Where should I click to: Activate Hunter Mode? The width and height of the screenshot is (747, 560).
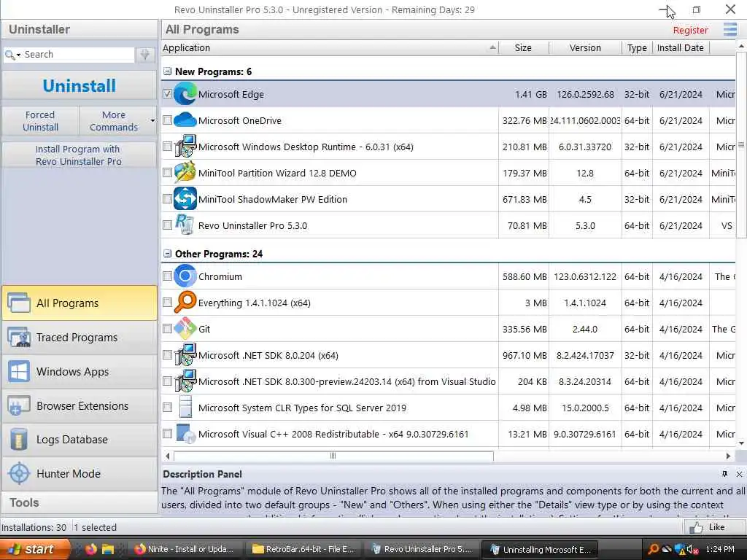[79, 473]
